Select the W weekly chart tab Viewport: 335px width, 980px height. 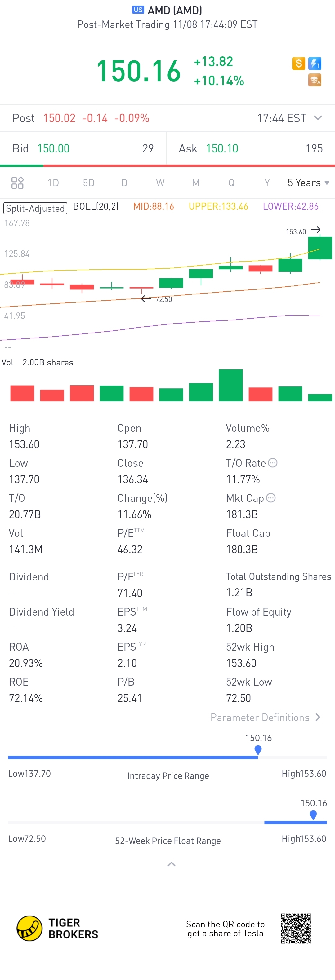tap(160, 183)
